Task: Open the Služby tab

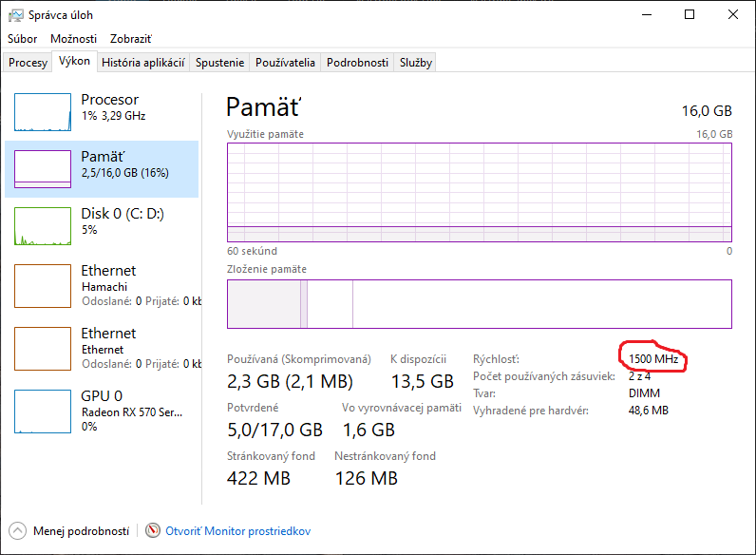Action: 416,63
